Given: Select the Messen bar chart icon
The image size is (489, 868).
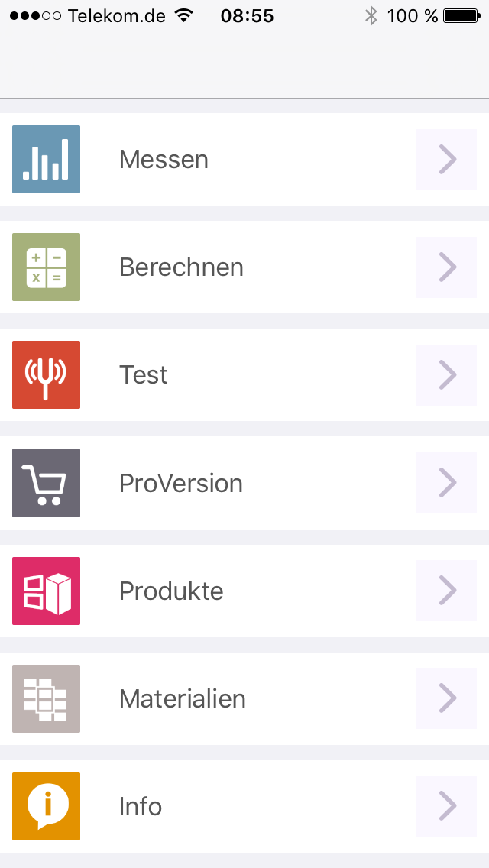Looking at the screenshot, I should (x=46, y=159).
